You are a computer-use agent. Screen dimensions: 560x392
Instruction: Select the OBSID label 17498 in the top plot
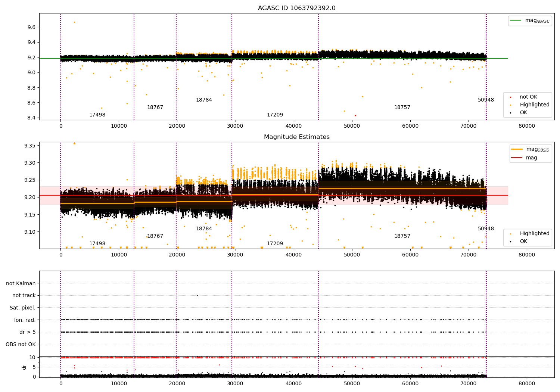(97, 115)
